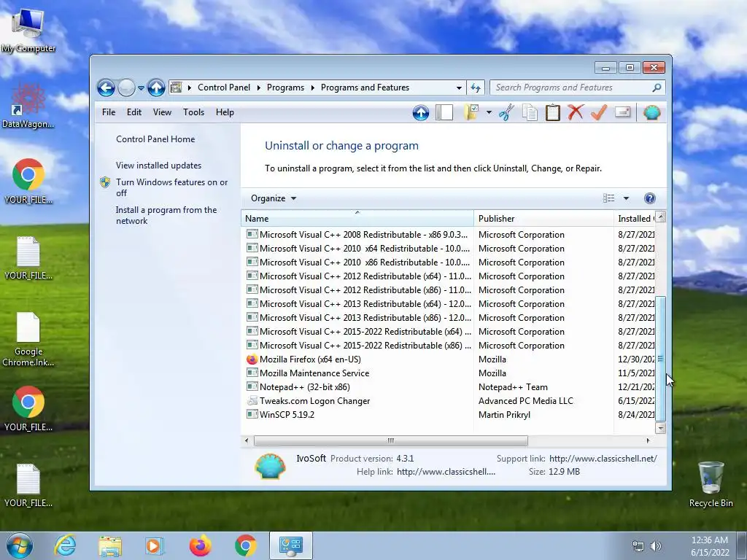This screenshot has width=747, height=560.
Task: Go up one level via address bar Up button
Action: point(156,87)
